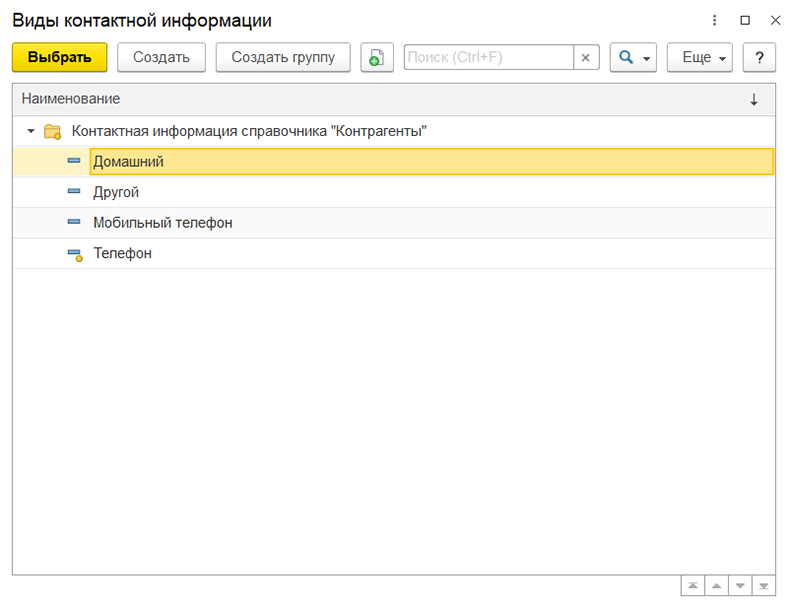Open help with the question mark button
788x608 pixels.
click(759, 57)
